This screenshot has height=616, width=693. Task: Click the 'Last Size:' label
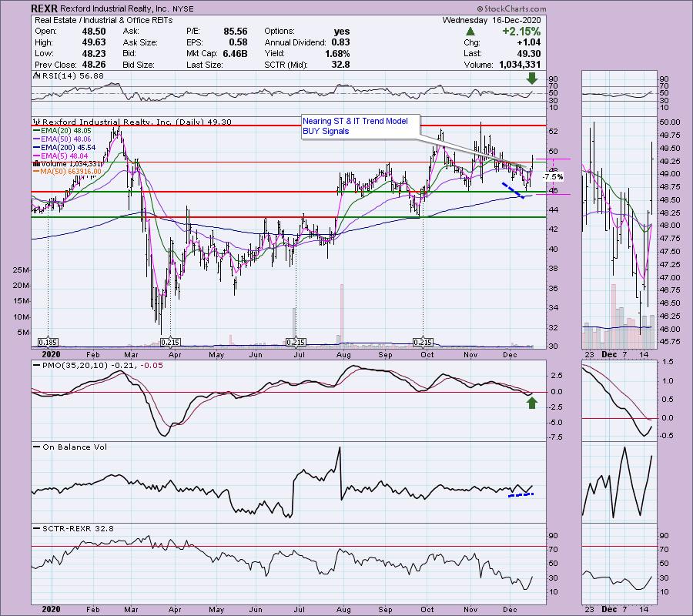[x=204, y=65]
